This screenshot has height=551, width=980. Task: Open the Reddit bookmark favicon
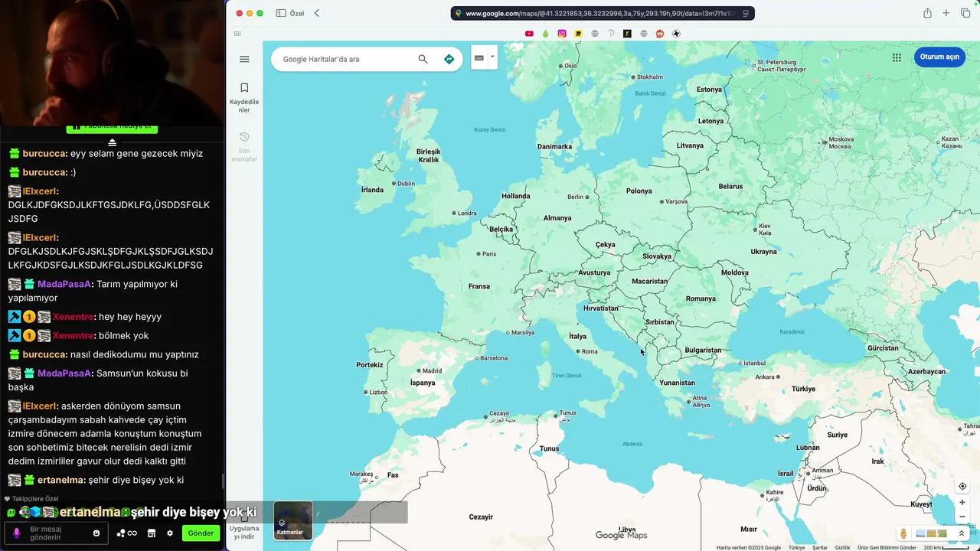tap(660, 34)
